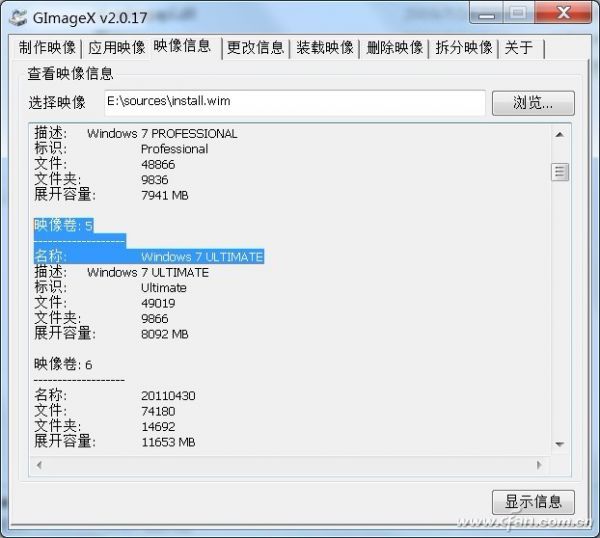Viewport: 600px width, 538px height.
Task: Click the vertical scrollbar thumb
Action: tap(560, 172)
